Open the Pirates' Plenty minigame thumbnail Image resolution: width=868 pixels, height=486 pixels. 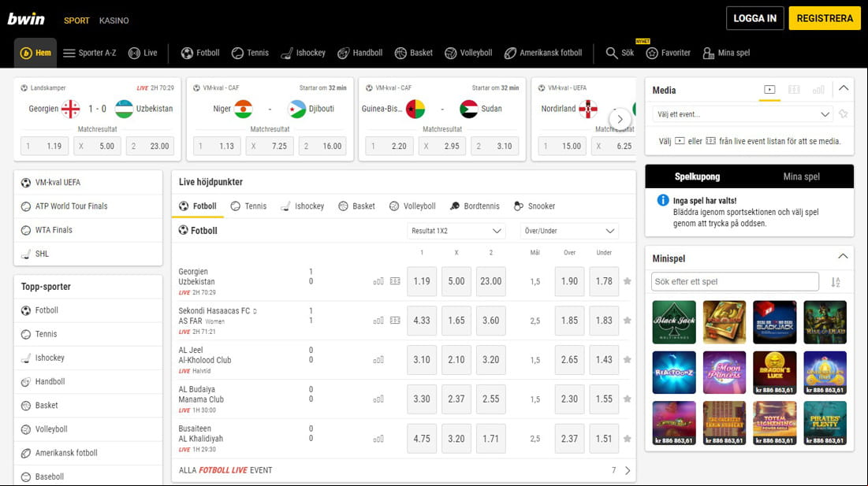tap(825, 423)
